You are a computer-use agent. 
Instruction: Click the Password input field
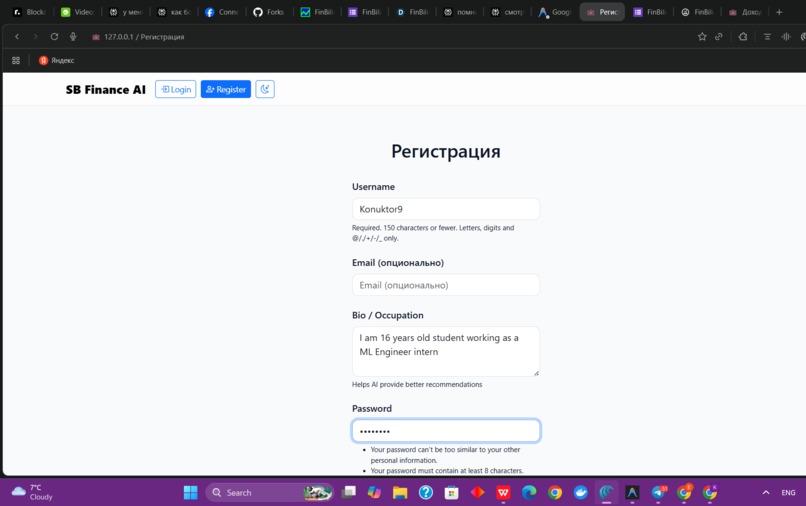click(446, 431)
